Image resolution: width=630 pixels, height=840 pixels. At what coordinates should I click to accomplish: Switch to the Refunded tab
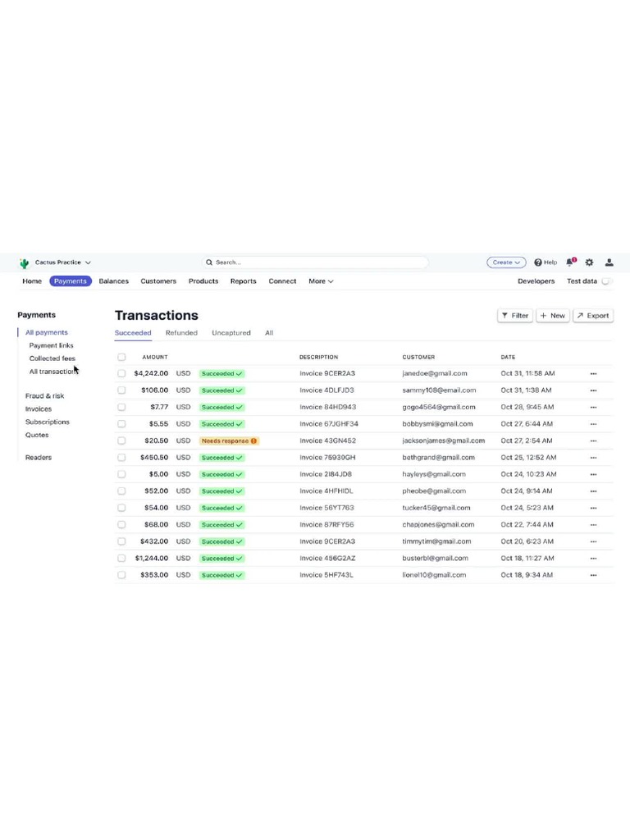[181, 333]
